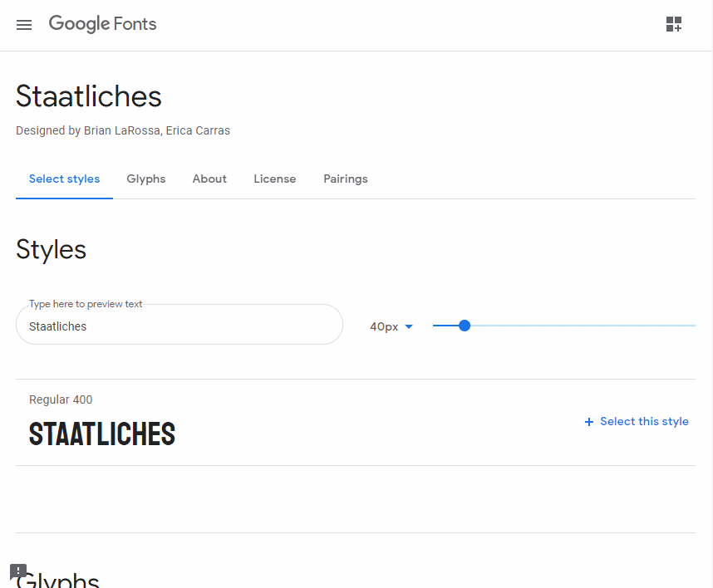The image size is (713, 588).
Task: Focus the preview text input field
Action: (179, 326)
